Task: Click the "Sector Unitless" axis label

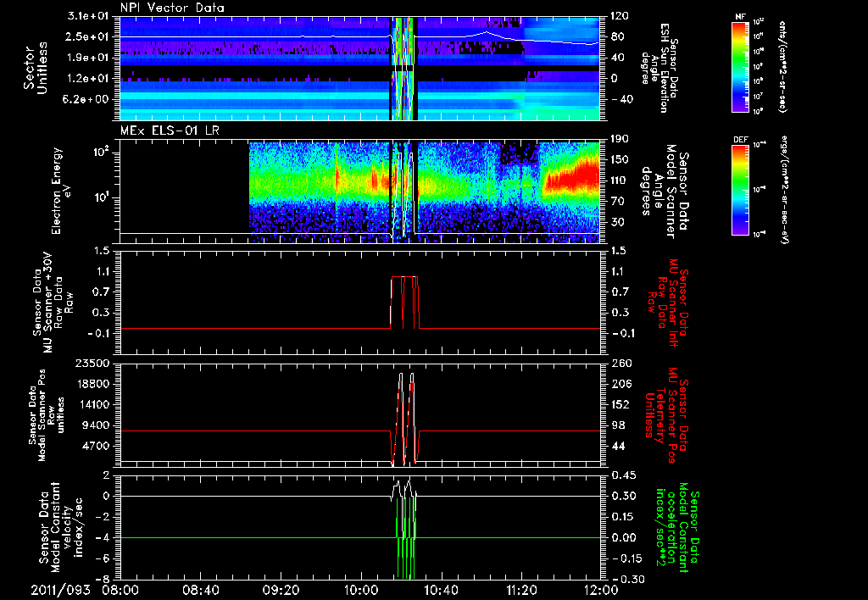Action: 35,68
